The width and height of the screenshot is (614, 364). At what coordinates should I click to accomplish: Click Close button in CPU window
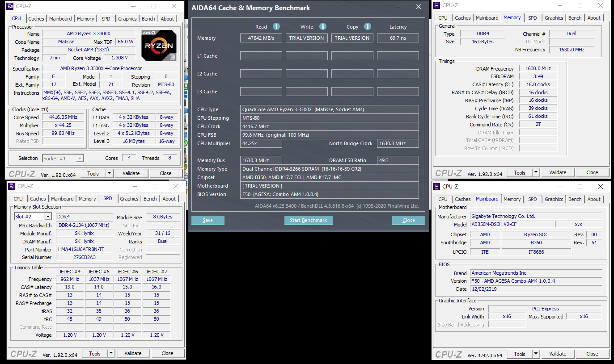[x=165, y=173]
